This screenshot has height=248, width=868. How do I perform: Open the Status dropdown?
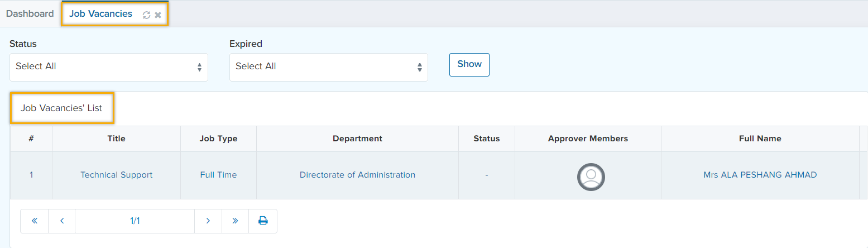click(x=109, y=67)
